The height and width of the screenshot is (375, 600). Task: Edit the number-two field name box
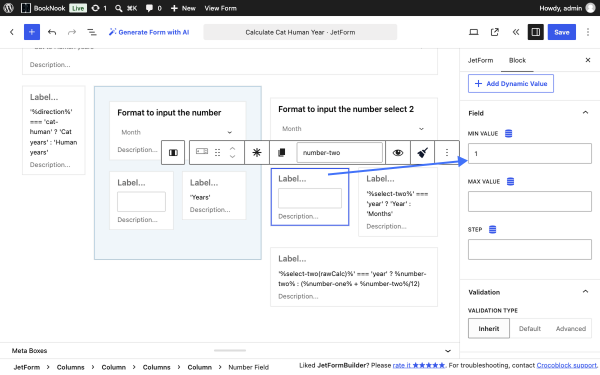(339, 152)
